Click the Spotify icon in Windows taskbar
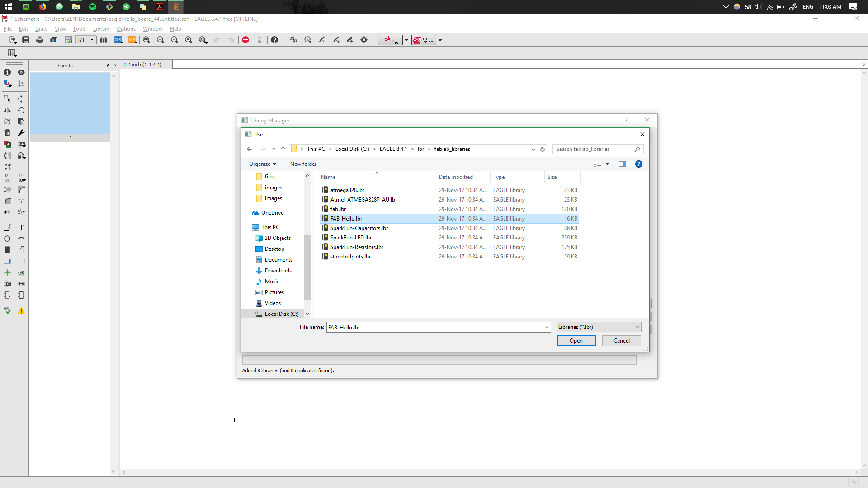The height and width of the screenshot is (488, 868). (93, 7)
